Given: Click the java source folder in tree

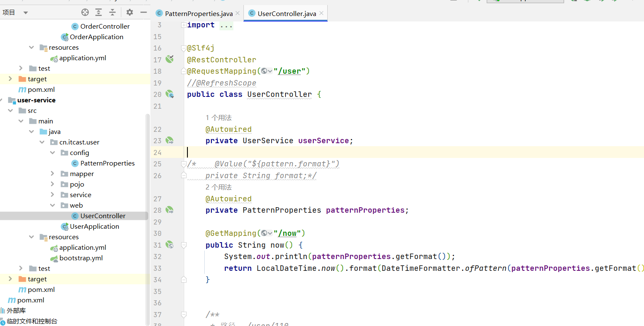Looking at the screenshot, I should (54, 131).
